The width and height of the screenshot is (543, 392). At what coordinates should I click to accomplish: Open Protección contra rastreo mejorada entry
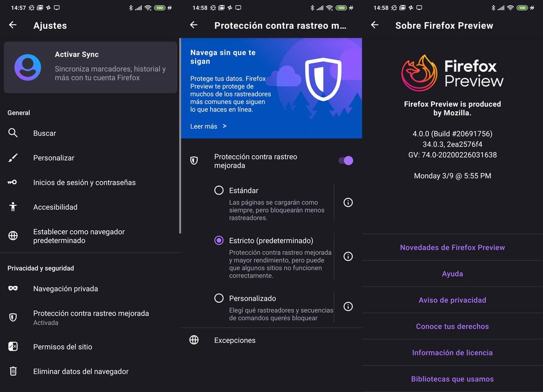click(x=90, y=318)
